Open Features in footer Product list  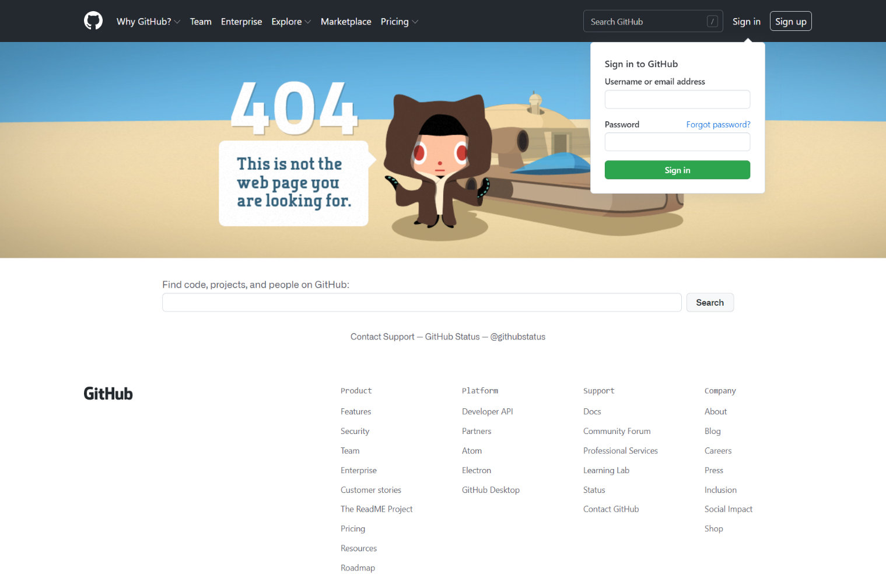click(x=356, y=411)
